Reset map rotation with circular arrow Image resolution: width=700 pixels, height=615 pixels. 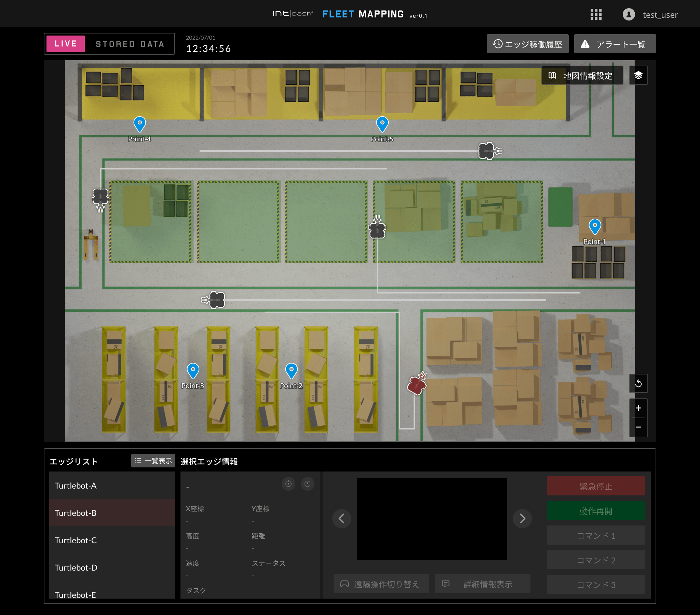coord(638,383)
